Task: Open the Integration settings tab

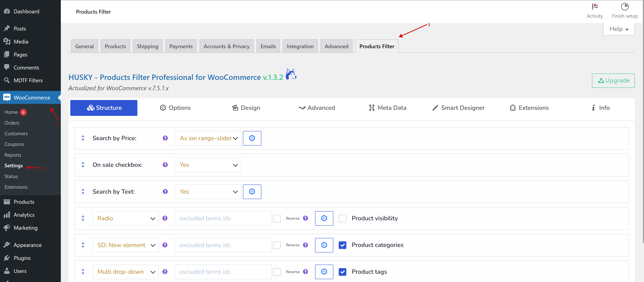Action: click(300, 46)
